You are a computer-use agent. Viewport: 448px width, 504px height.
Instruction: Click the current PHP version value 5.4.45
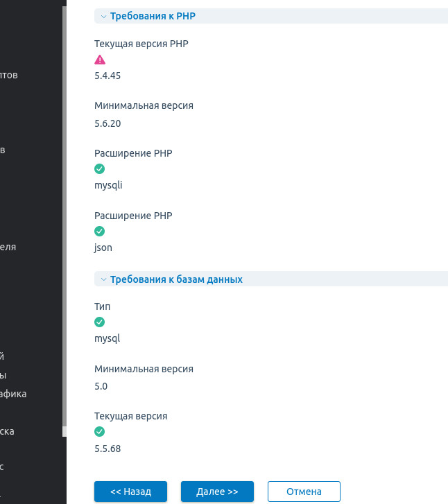point(107,76)
